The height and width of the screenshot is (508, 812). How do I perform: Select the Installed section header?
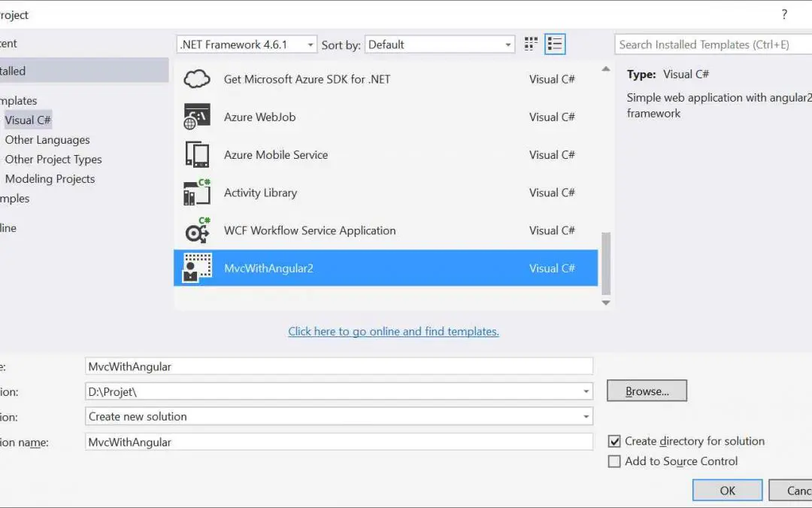click(84, 71)
